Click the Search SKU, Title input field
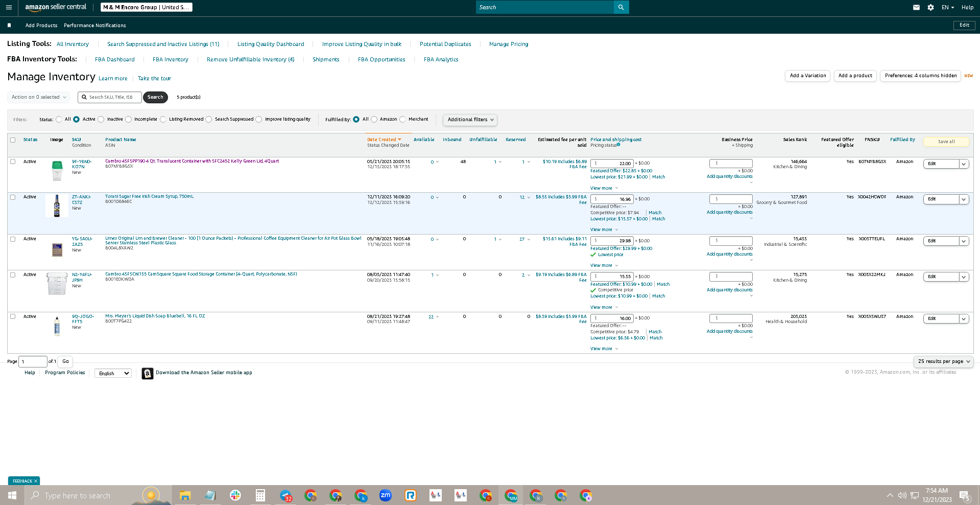 pos(110,97)
